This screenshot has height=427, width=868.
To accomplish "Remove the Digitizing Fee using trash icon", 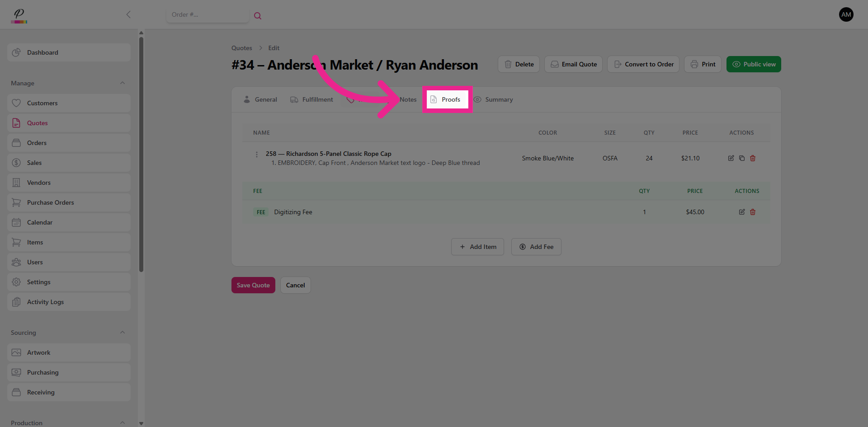I will pos(753,212).
